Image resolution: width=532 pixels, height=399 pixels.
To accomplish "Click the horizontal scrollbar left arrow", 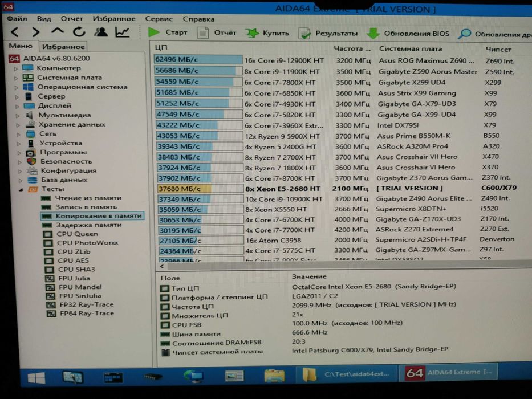I will coord(162,267).
